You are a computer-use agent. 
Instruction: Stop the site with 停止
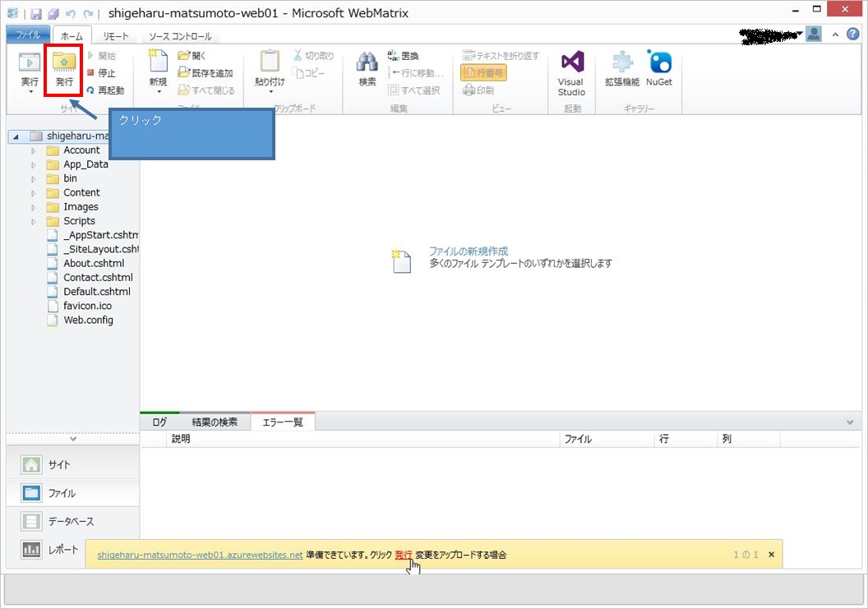pos(101,72)
